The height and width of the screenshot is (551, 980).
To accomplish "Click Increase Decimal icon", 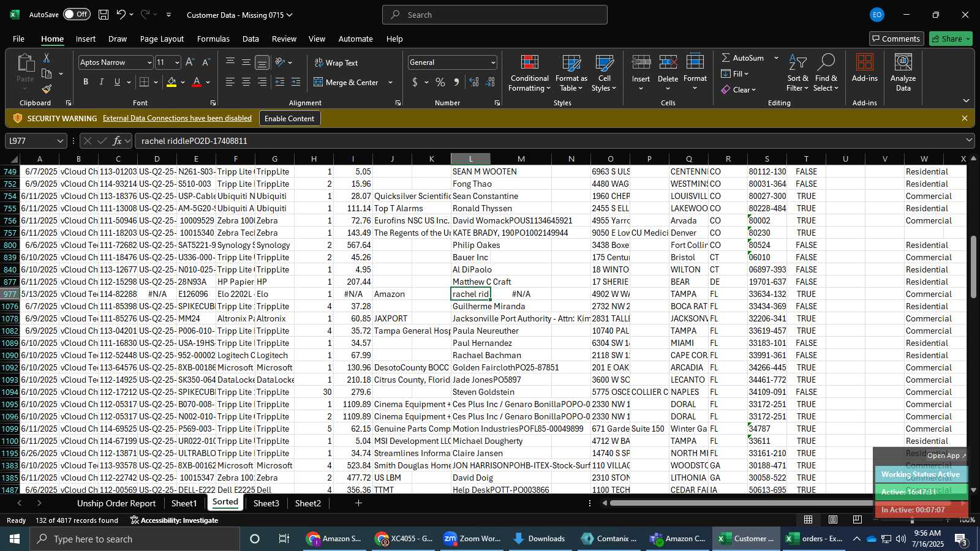I will click(474, 82).
